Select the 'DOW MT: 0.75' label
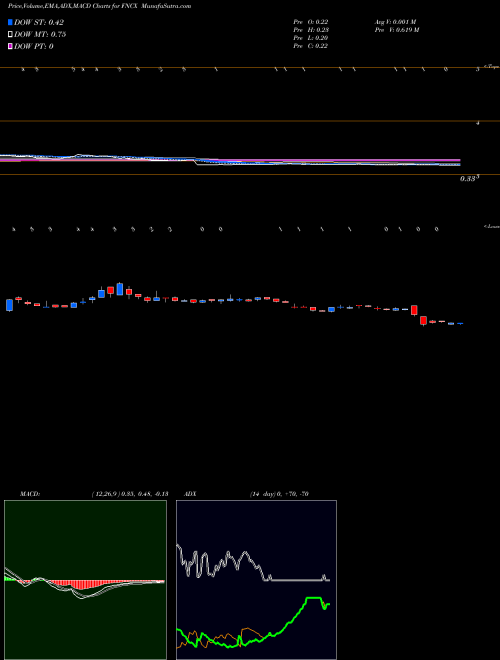 pos(40,35)
